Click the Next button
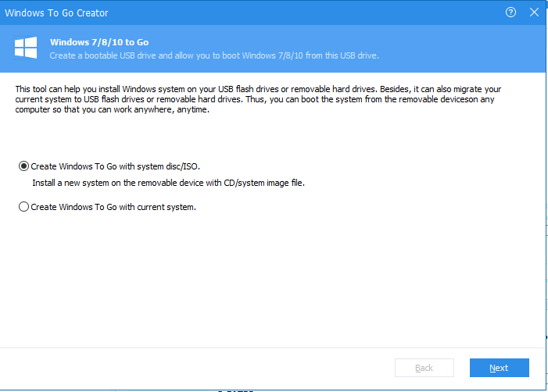The image size is (548, 392). (x=499, y=368)
